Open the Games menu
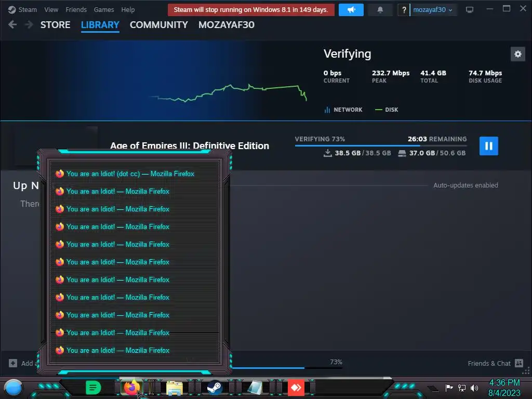 pyautogui.click(x=104, y=10)
